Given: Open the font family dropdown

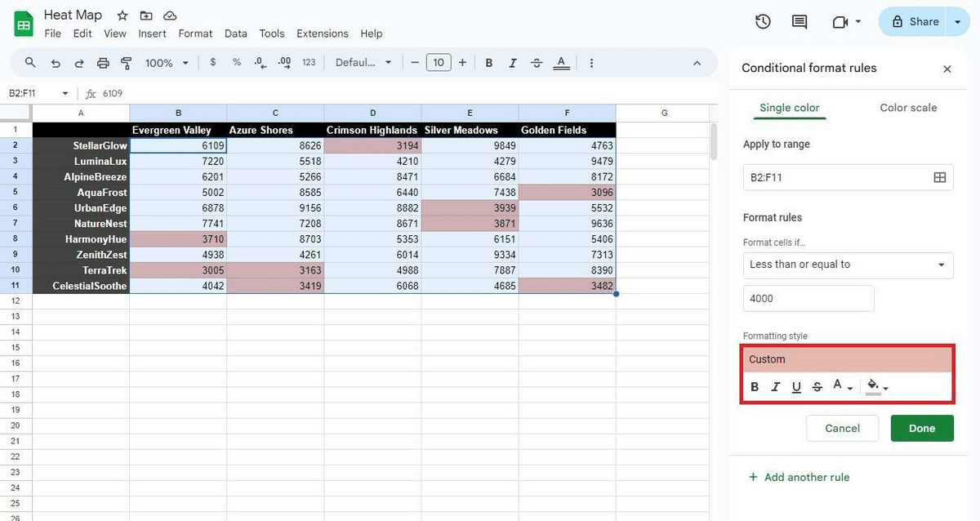Looking at the screenshot, I should click(x=363, y=63).
